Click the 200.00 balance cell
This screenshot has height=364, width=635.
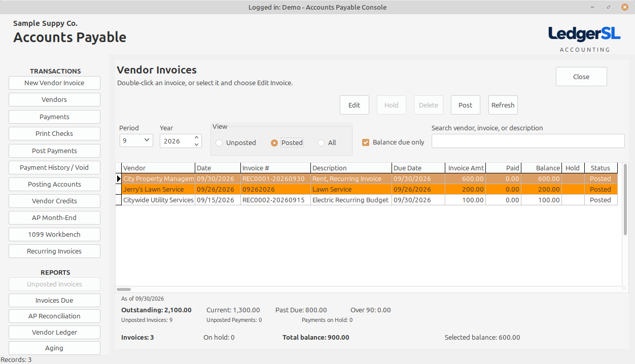[542, 190]
